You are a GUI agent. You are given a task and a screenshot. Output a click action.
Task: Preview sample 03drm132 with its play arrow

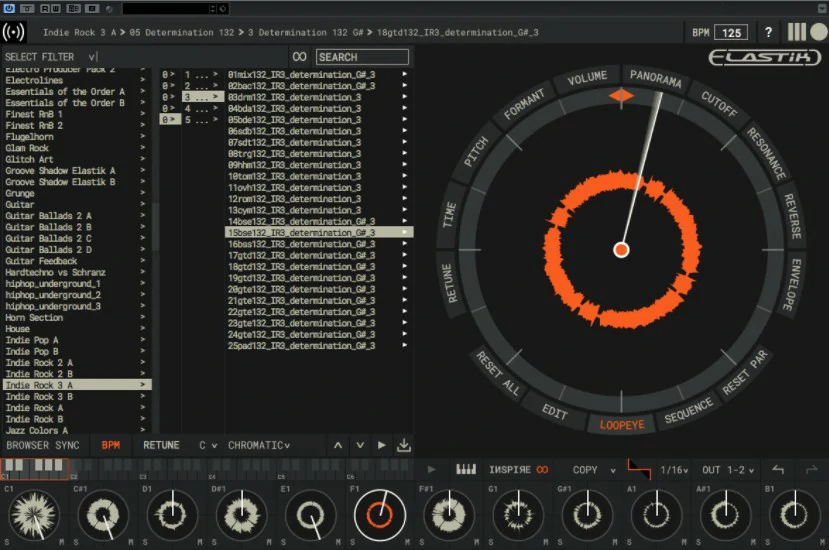pyautogui.click(x=404, y=97)
